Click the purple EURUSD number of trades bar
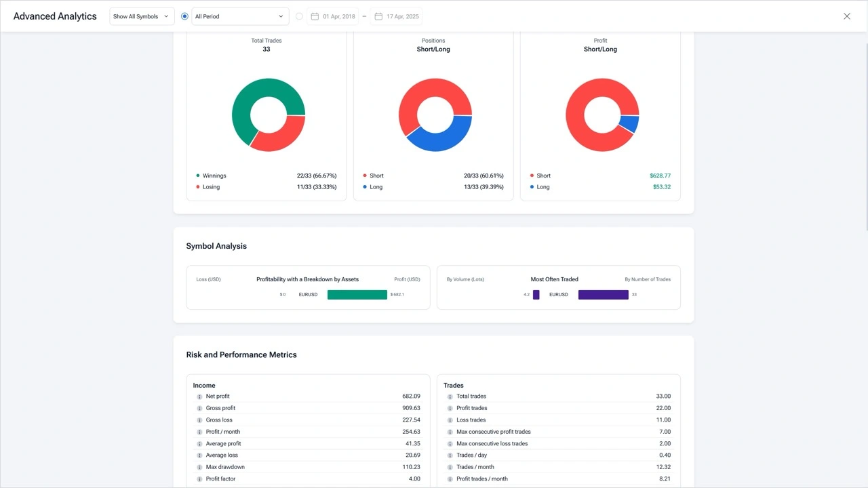 point(603,295)
